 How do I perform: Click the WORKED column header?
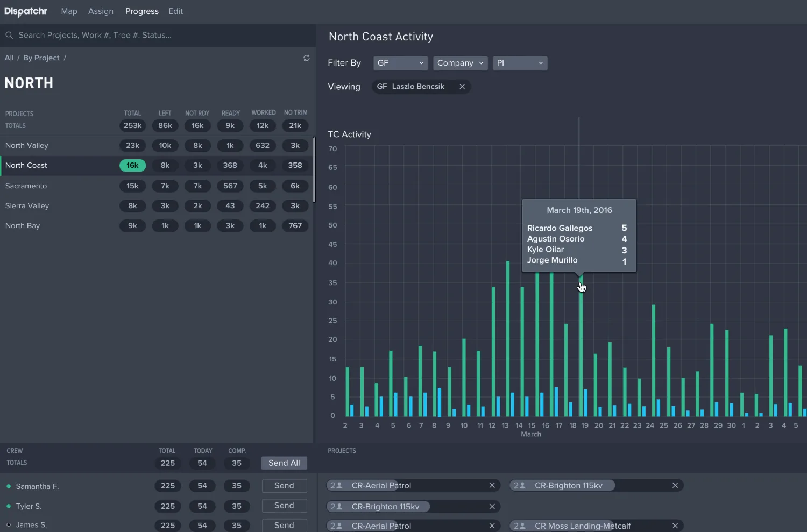tap(264, 112)
